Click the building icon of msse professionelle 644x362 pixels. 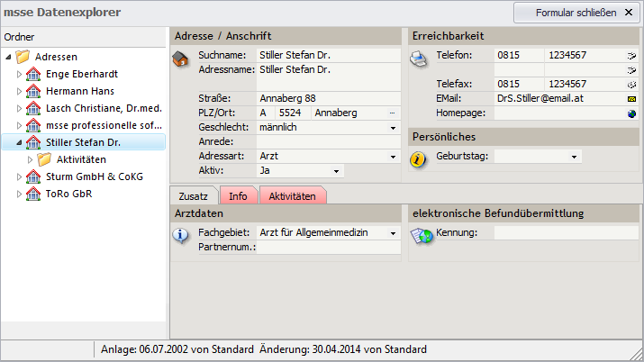pyautogui.click(x=33, y=125)
